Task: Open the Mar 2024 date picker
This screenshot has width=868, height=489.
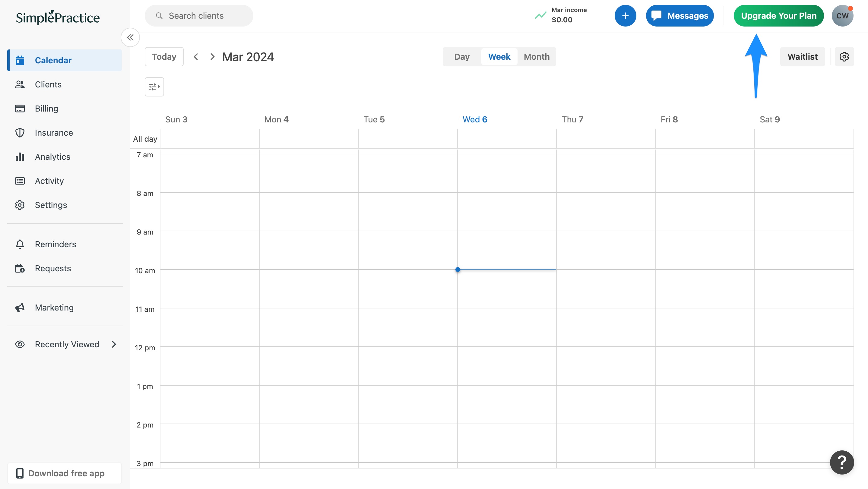Action: point(248,57)
